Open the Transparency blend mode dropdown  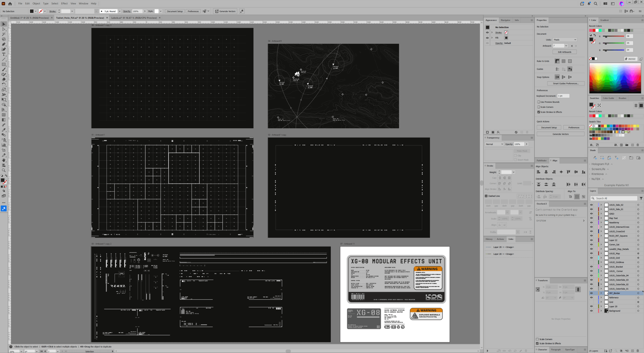pyautogui.click(x=494, y=144)
